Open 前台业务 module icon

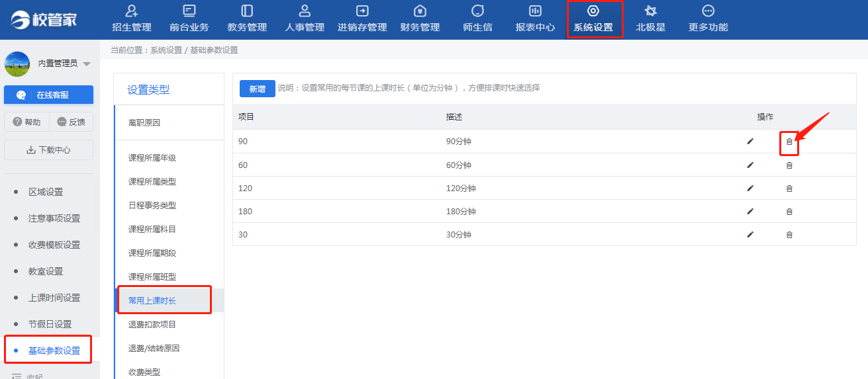tap(189, 11)
